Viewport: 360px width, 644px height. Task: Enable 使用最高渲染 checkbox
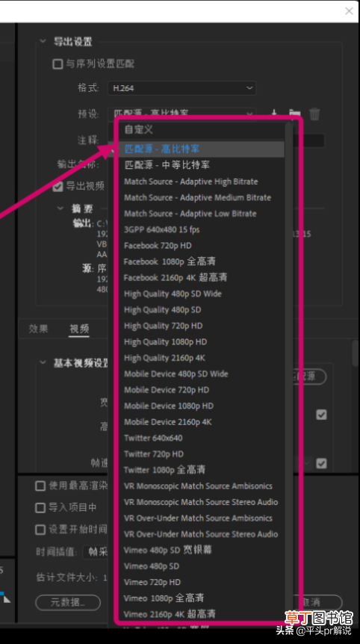click(x=40, y=486)
